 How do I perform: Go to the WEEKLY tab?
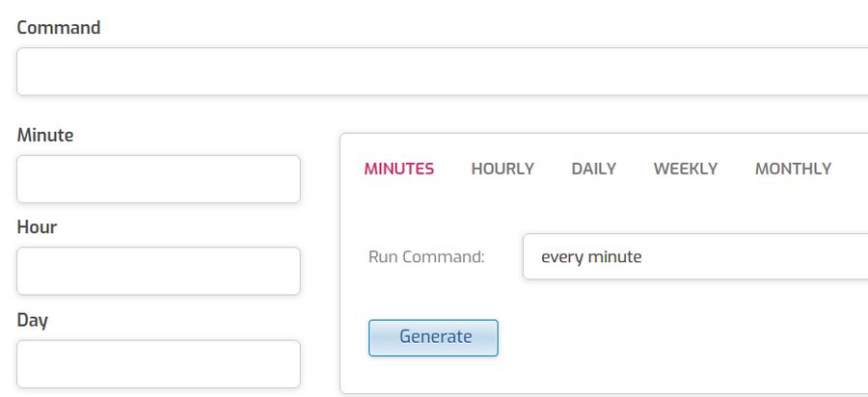(686, 169)
